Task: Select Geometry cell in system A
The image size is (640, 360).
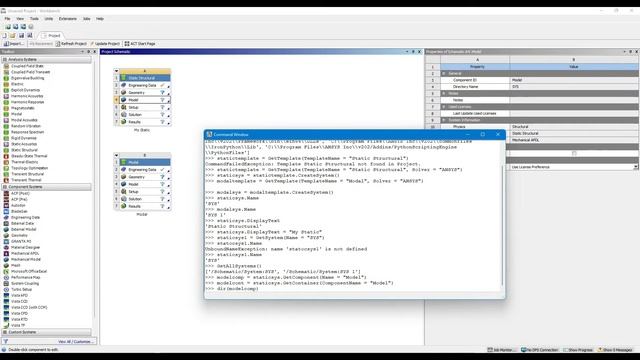Action: [x=145, y=93]
